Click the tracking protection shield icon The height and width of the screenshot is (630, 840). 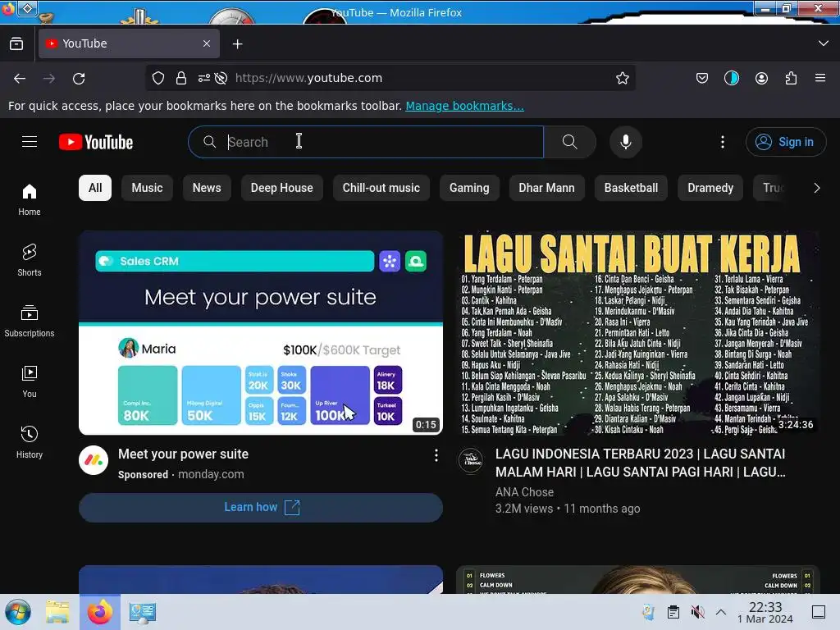158,78
